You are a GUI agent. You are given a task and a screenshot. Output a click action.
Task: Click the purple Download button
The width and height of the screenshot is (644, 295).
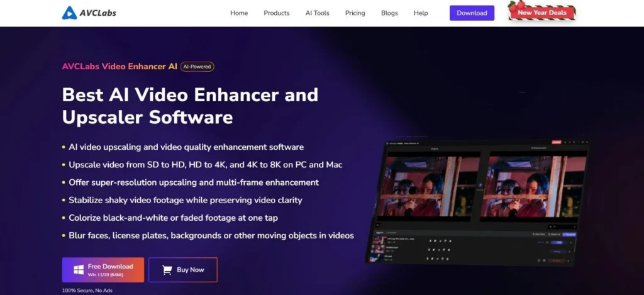tap(472, 13)
